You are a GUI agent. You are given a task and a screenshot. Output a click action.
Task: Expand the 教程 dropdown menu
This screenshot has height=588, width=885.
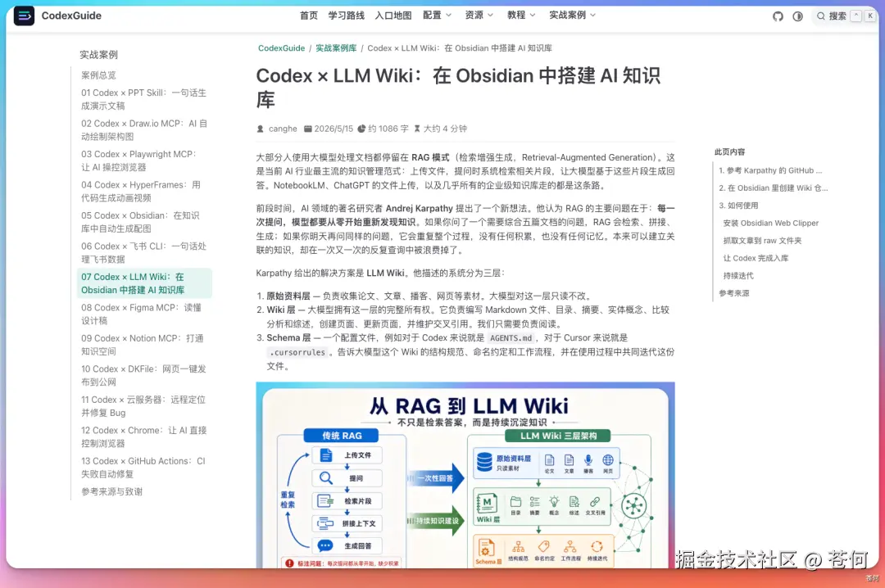521,16
